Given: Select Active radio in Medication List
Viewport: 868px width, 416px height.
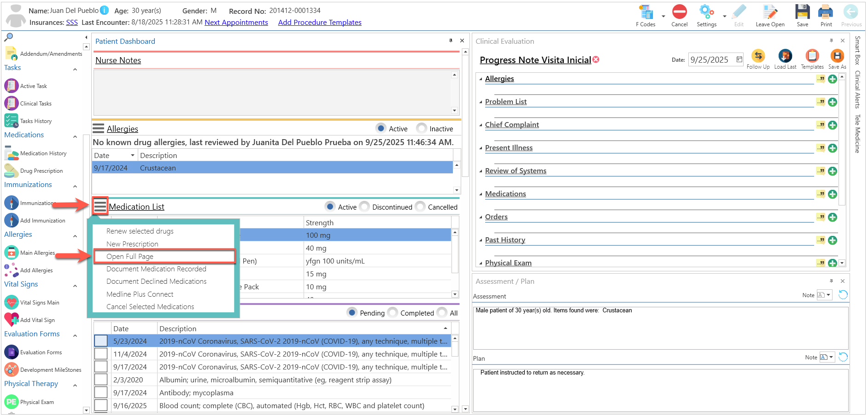Looking at the screenshot, I should click(x=330, y=206).
